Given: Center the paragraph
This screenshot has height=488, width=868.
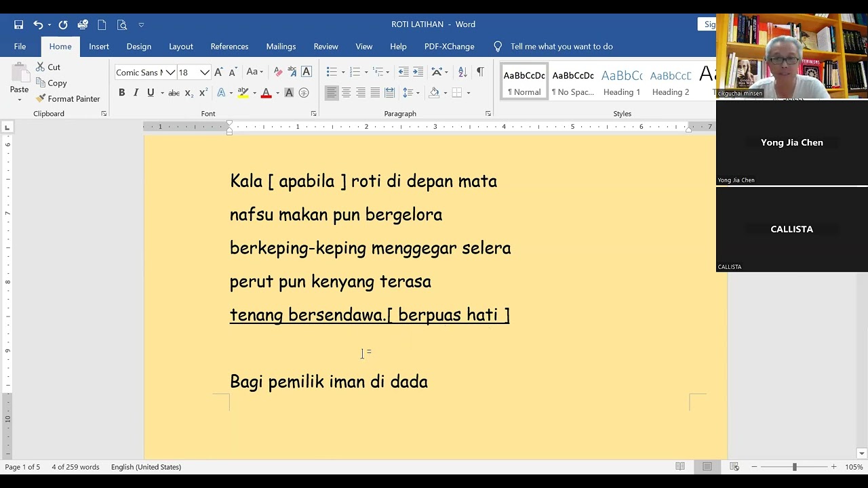Looking at the screenshot, I should pyautogui.click(x=346, y=93).
